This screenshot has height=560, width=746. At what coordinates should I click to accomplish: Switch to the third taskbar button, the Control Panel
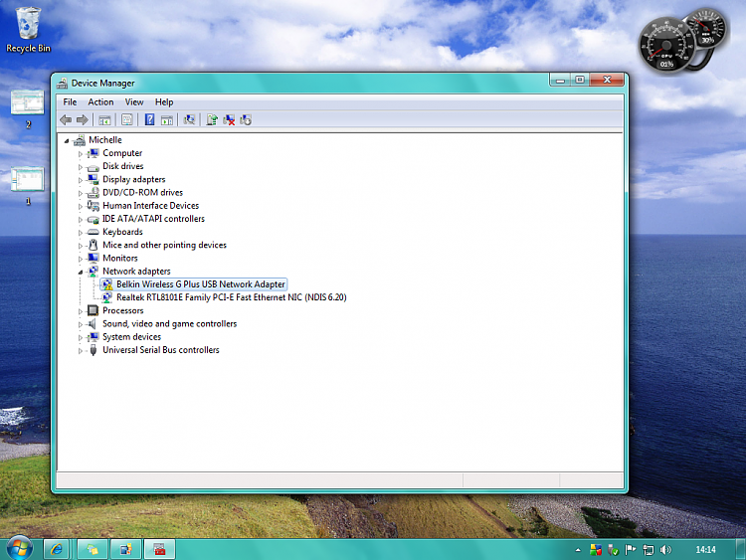click(x=126, y=549)
